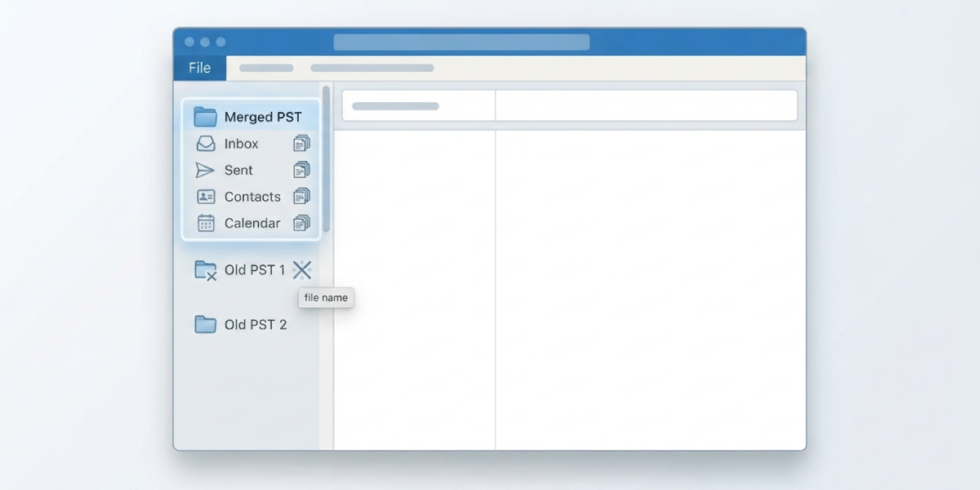Click the Old PST 2 folder icon

[x=205, y=324]
